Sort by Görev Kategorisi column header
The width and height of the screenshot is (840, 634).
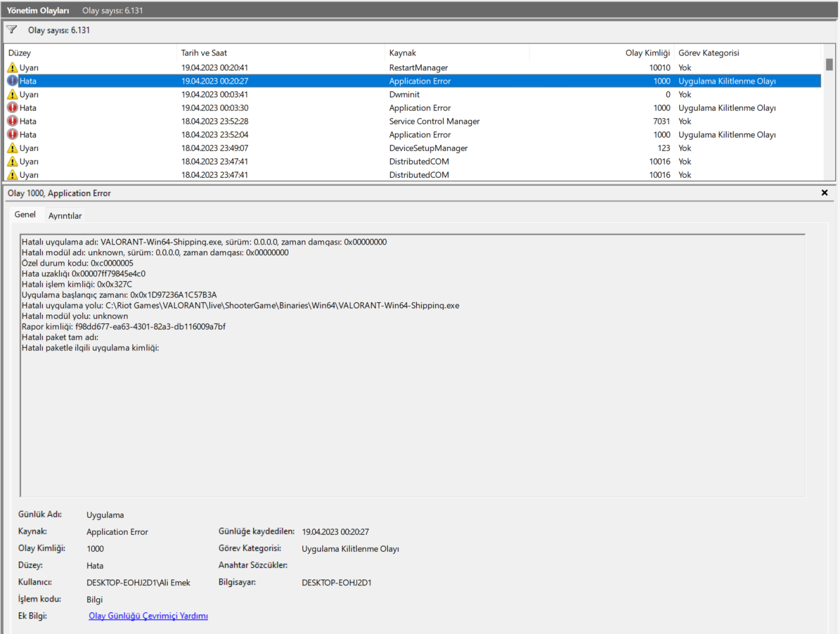[747, 53]
